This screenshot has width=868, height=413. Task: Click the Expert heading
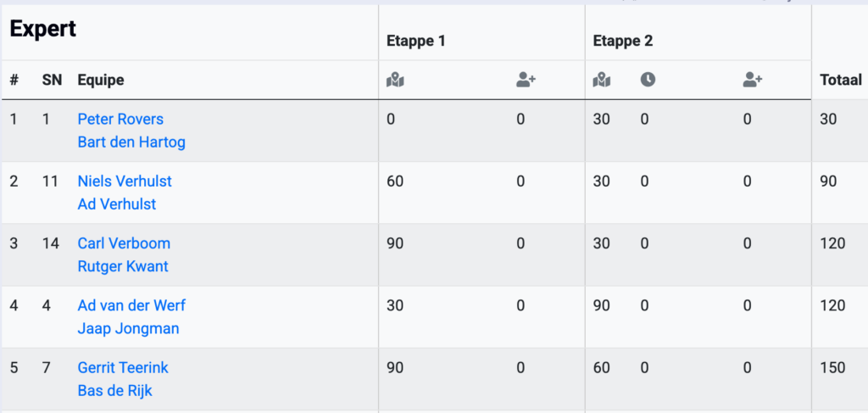click(43, 29)
